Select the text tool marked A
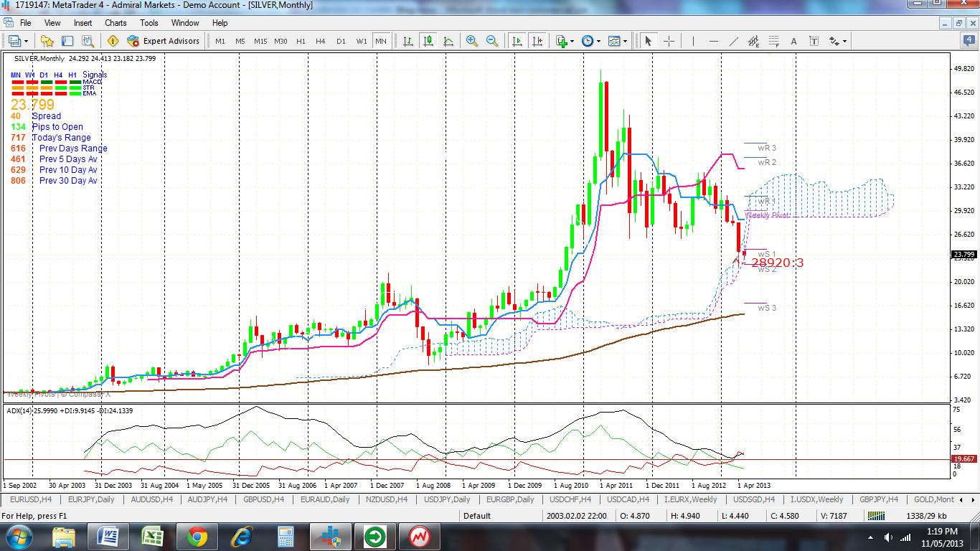Screen dimensions: 980x551 click(794, 41)
